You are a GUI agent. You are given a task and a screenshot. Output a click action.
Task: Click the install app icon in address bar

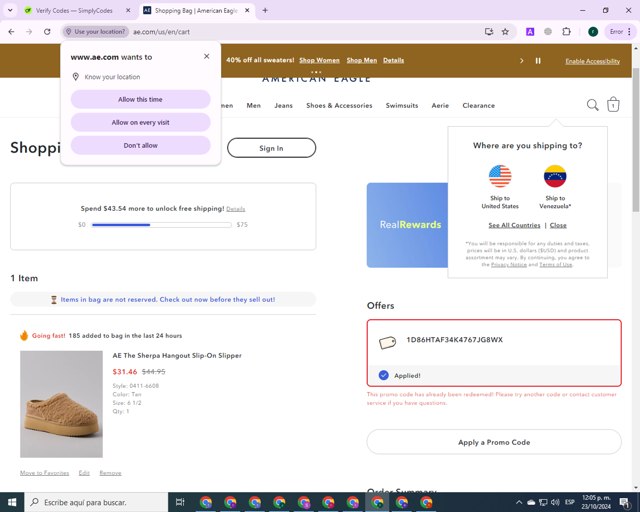click(x=489, y=32)
